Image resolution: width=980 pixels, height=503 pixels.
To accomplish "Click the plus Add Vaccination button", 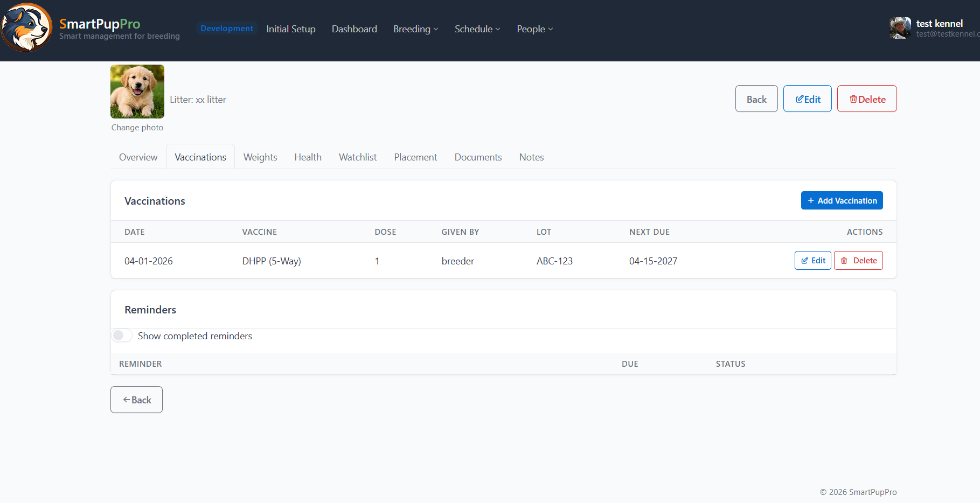I will click(x=842, y=200).
